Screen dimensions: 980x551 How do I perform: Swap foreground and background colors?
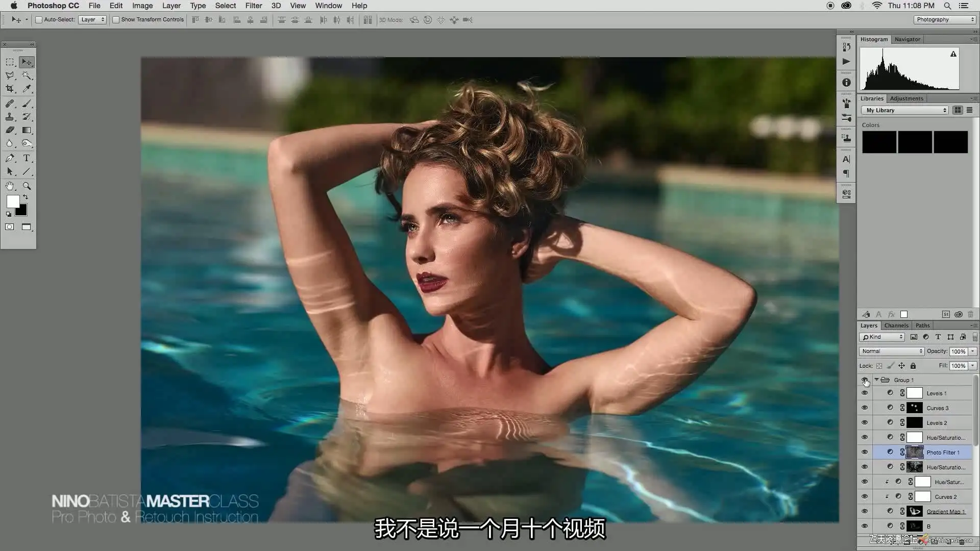(25, 197)
